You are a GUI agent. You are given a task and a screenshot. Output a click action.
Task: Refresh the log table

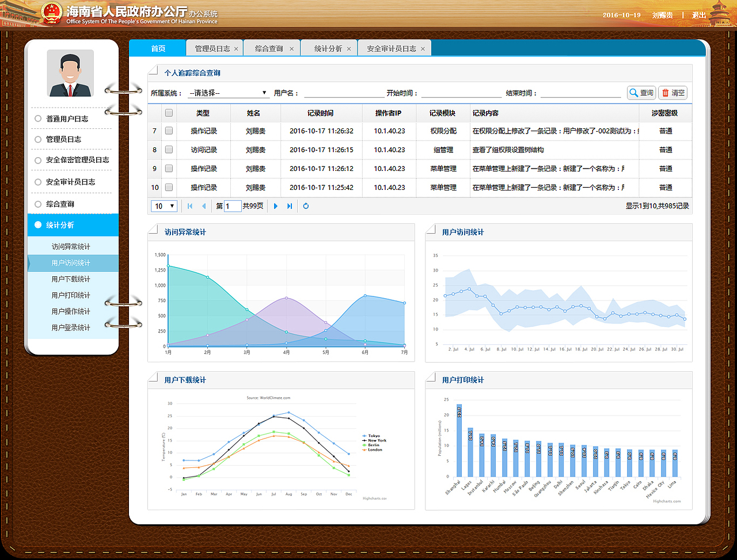point(306,206)
